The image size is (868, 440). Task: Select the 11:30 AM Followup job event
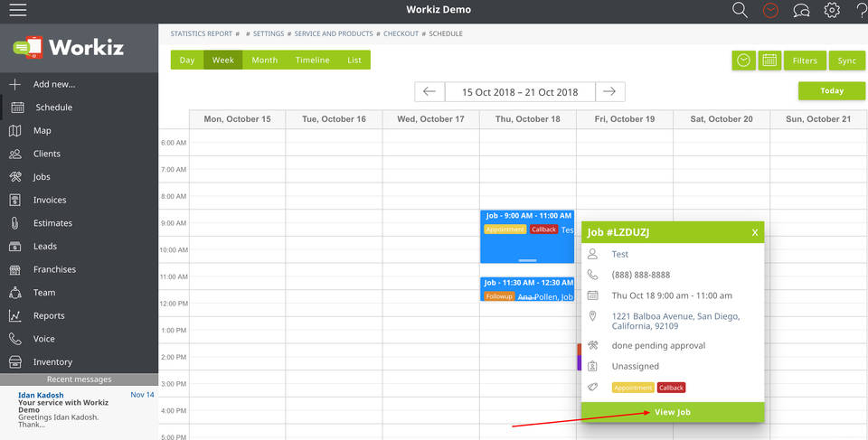pyautogui.click(x=527, y=289)
